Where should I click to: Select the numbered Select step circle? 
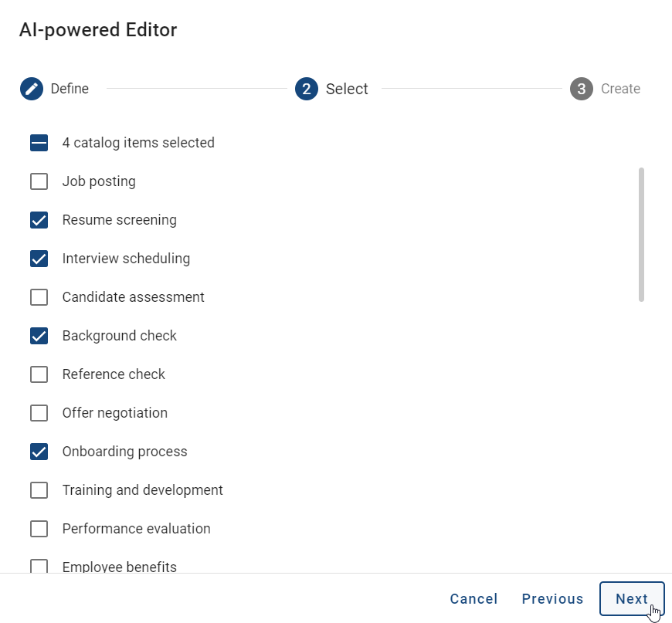pyautogui.click(x=306, y=88)
